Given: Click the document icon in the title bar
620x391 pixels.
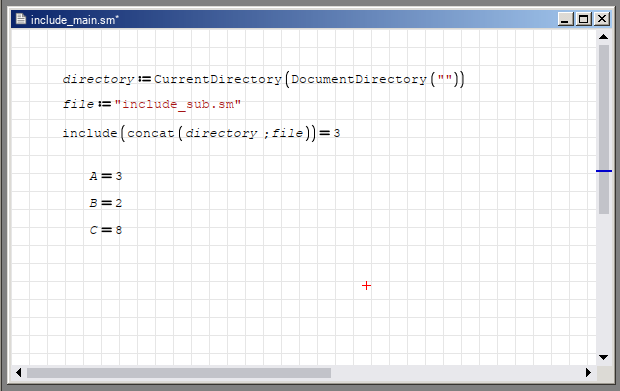Looking at the screenshot, I should pyautogui.click(x=21, y=19).
